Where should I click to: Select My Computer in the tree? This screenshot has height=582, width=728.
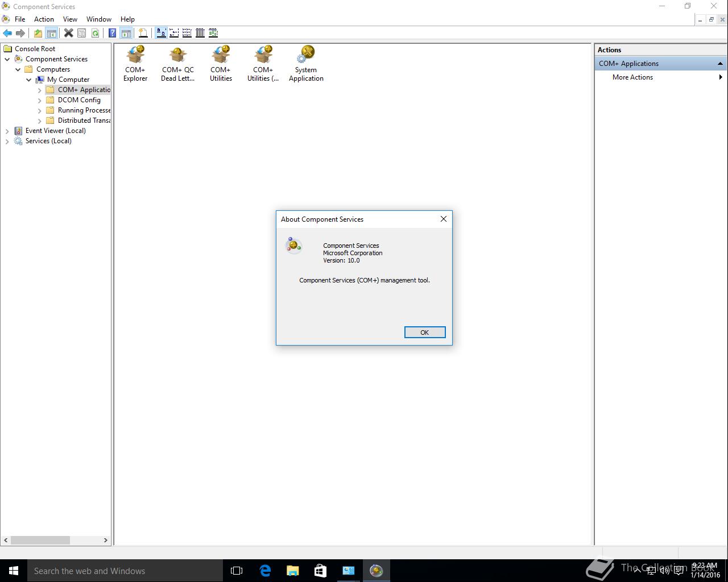click(x=68, y=80)
